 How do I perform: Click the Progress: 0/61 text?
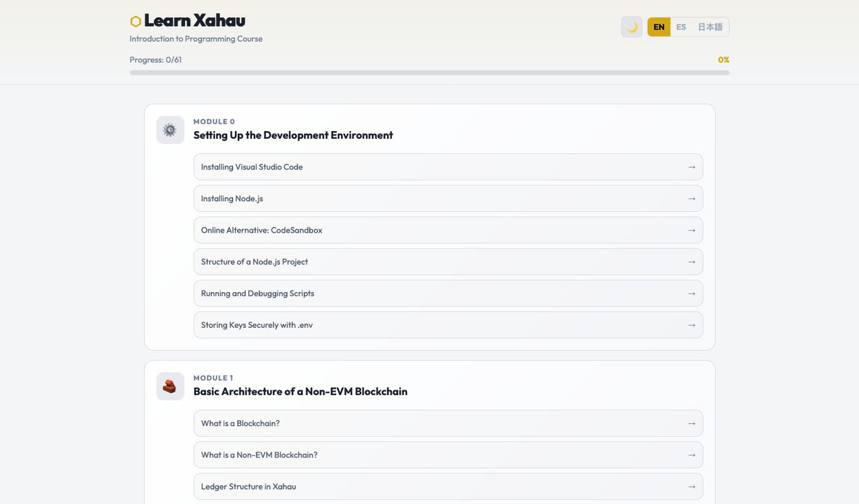pos(155,59)
